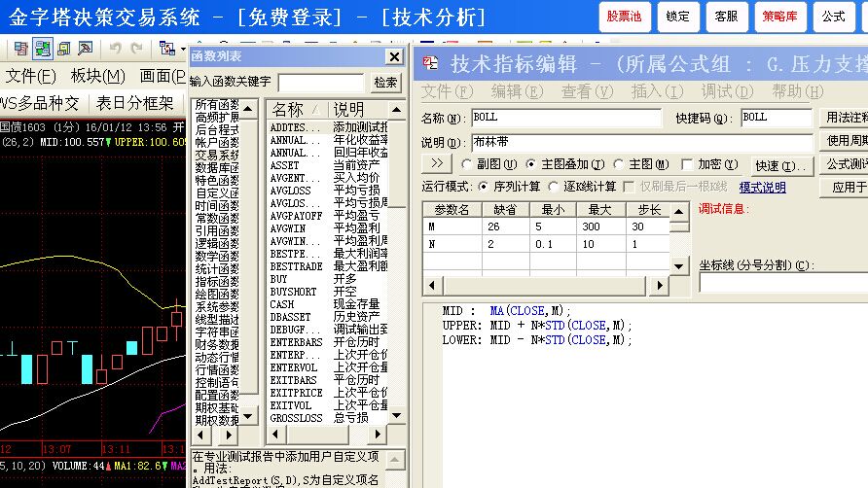Click the 说明 field containing 布林带
Viewport: 868px width, 488px height.
tap(642, 142)
